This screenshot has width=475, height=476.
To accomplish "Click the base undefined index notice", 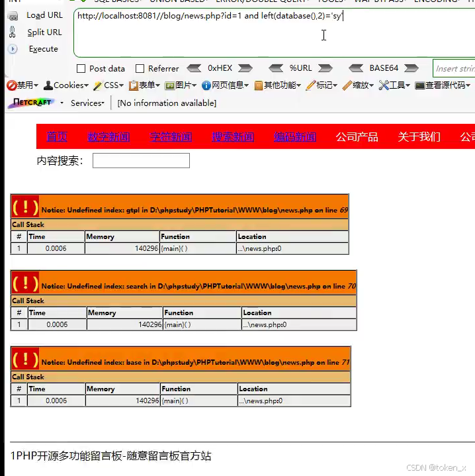I will tap(195, 362).
